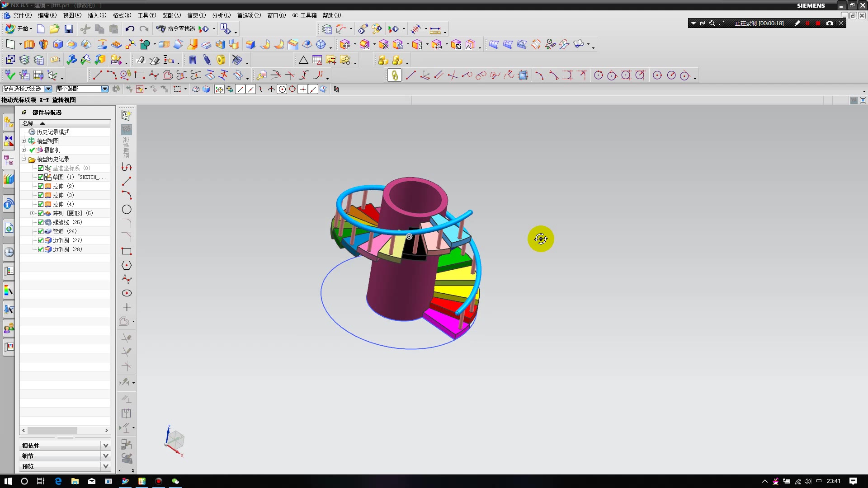Click the navigator horizontal scrollbar thumb
Image resolution: width=868 pixels, height=488 pixels.
[x=52, y=431]
